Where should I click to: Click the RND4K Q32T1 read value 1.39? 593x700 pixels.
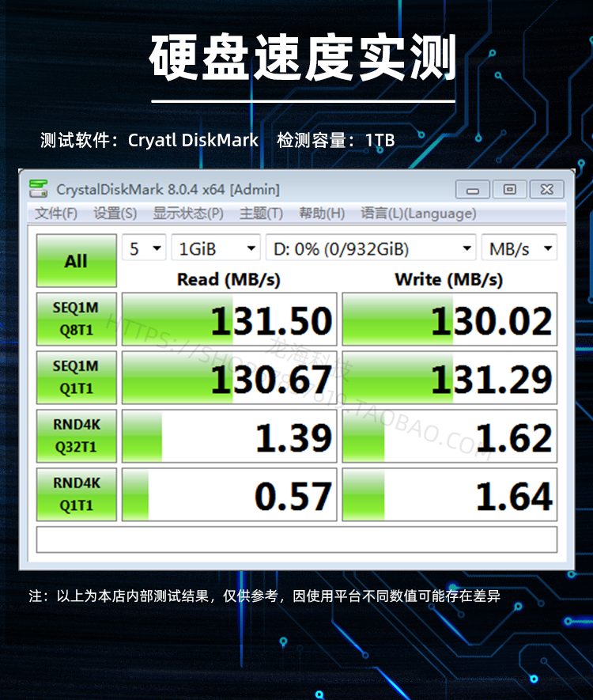point(229,436)
